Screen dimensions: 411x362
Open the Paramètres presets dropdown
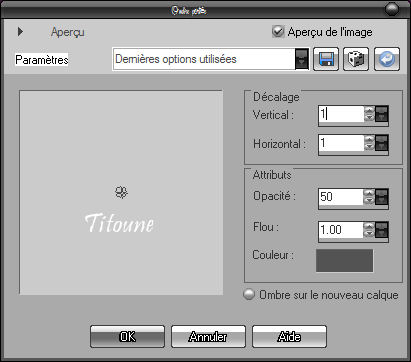(302, 59)
